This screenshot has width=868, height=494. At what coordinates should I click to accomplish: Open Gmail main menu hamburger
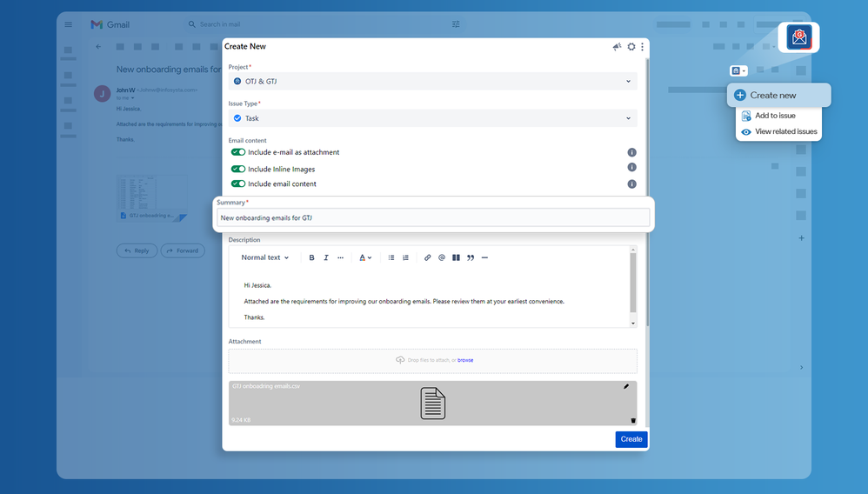point(69,24)
